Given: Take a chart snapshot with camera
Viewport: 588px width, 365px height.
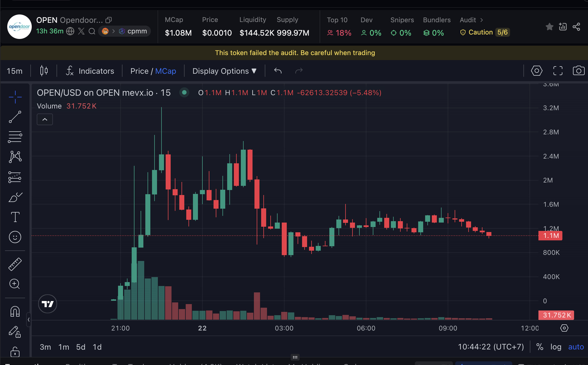Looking at the screenshot, I should click(x=579, y=71).
